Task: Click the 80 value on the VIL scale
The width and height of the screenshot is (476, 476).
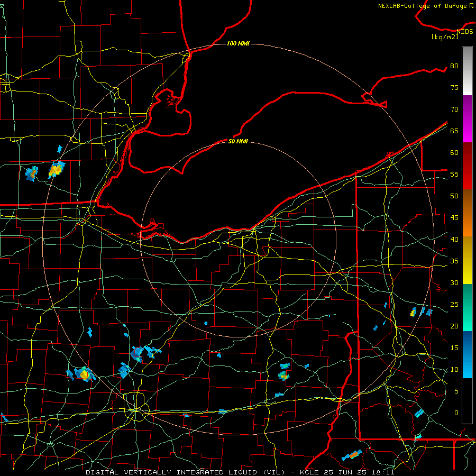Action: (x=454, y=66)
